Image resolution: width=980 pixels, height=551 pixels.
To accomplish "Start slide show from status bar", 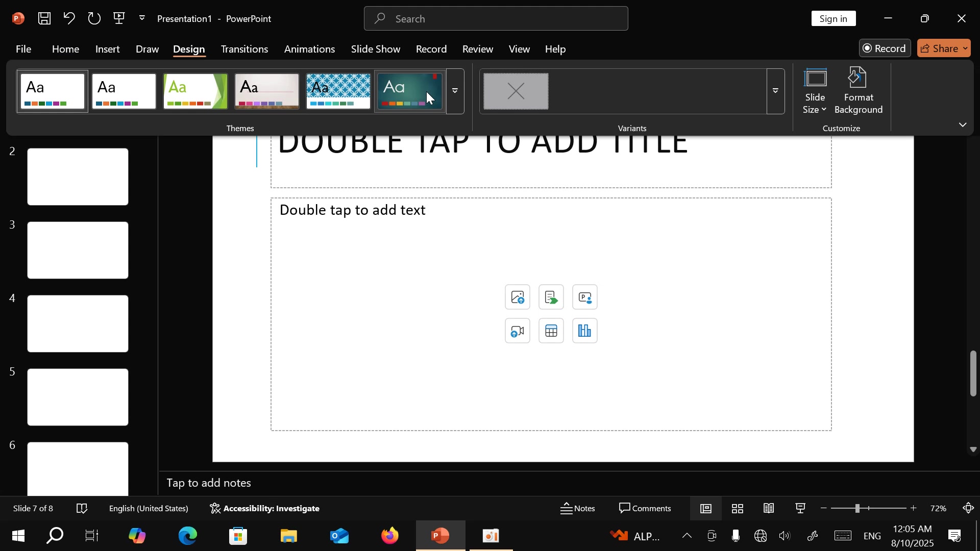I will point(800,509).
